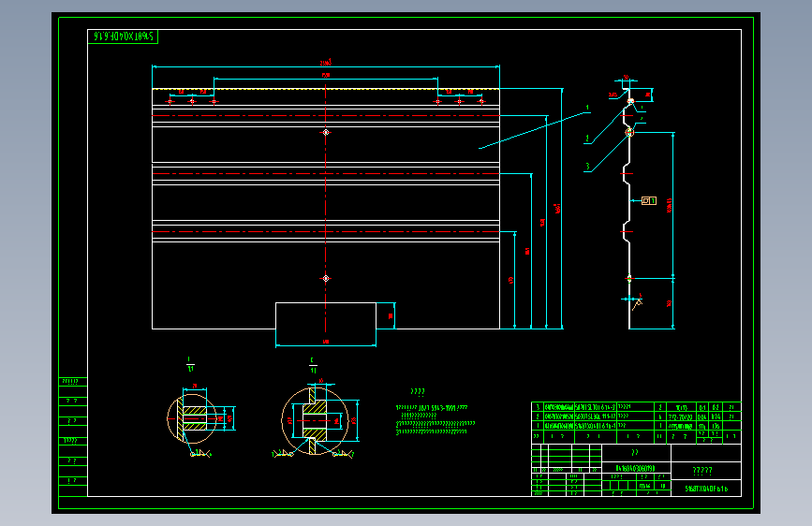Select the detail I scale label above left circle
The height and width of the screenshot is (526, 812).
pyautogui.click(x=190, y=364)
